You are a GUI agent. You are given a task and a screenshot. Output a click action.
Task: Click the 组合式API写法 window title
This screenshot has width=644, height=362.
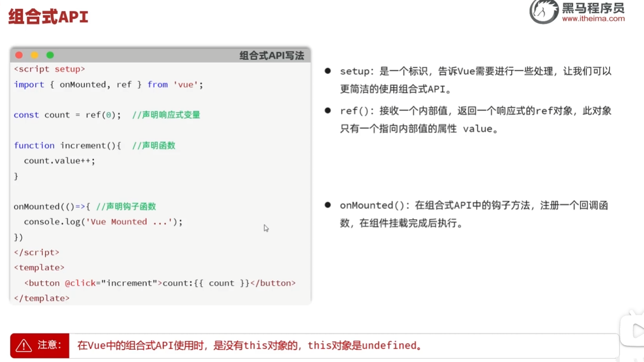[x=272, y=55]
